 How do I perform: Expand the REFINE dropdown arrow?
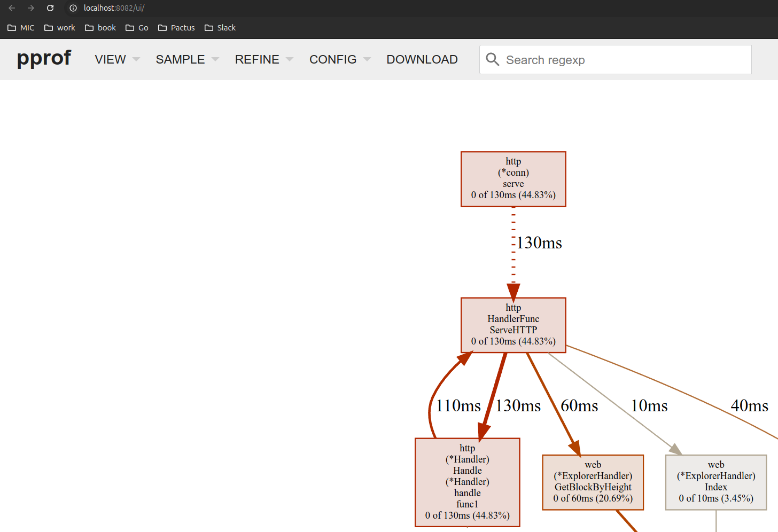coord(290,59)
